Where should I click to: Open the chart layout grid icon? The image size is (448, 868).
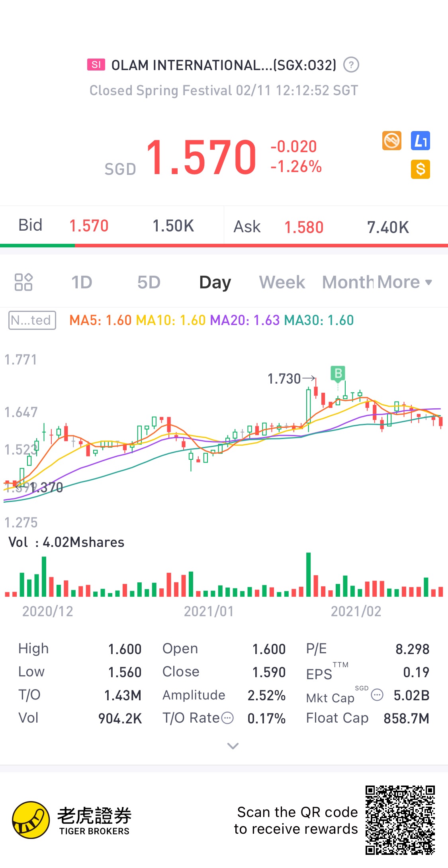click(x=23, y=282)
